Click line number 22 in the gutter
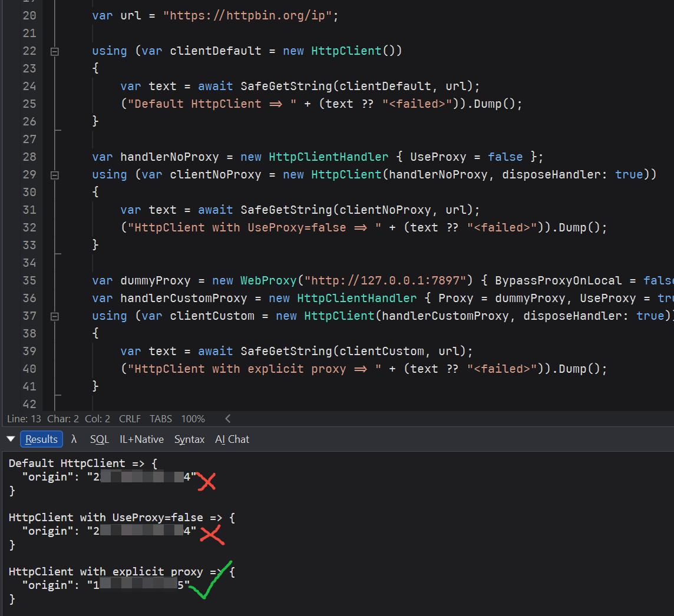Viewport: 674px width, 616px height. [x=29, y=51]
